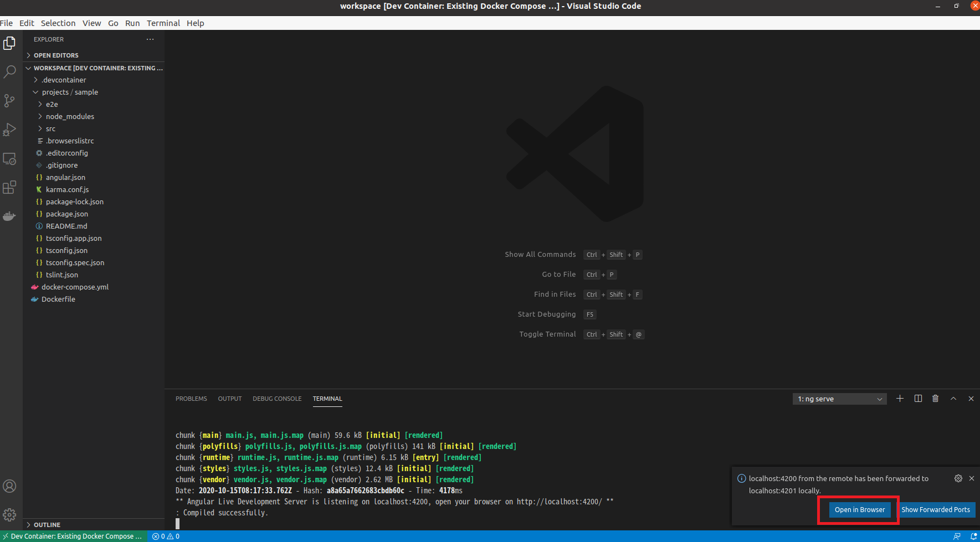
Task: Open the Extensions view icon
Action: pos(9,187)
